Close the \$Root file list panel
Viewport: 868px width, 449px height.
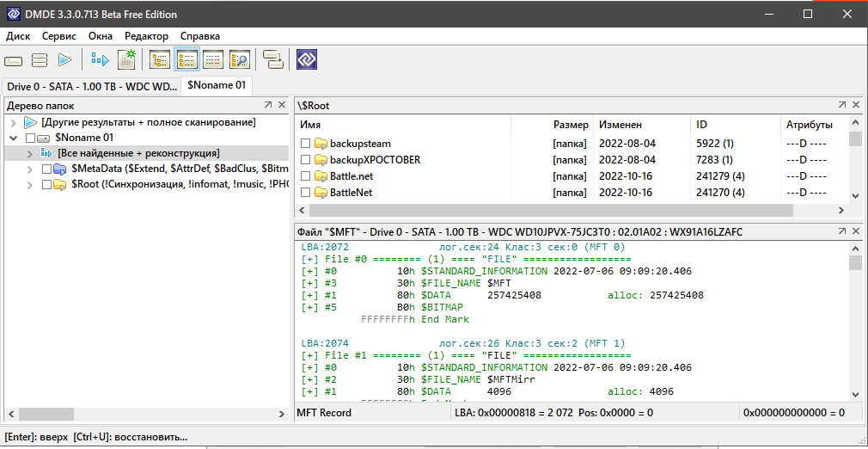856,105
